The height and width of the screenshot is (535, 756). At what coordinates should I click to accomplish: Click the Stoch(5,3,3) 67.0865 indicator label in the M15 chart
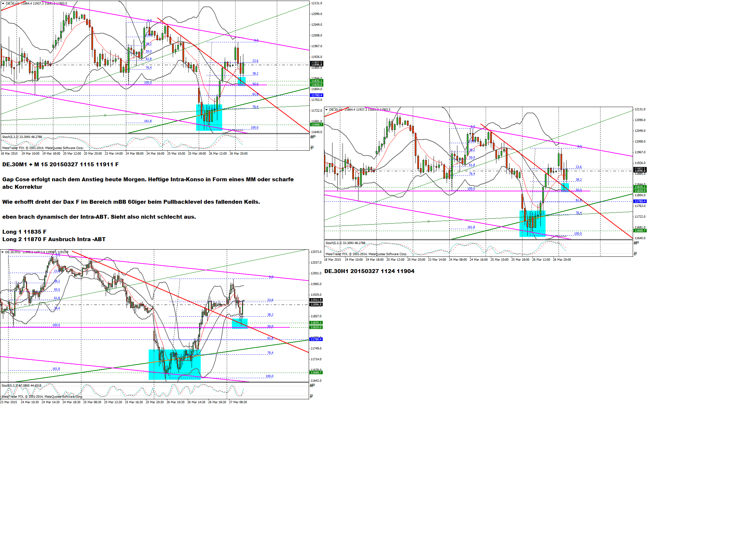coord(22,385)
